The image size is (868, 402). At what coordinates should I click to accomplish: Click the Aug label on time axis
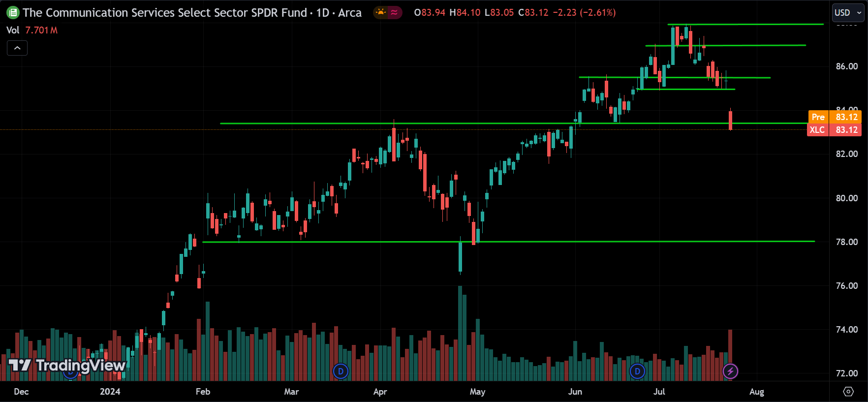(x=756, y=392)
